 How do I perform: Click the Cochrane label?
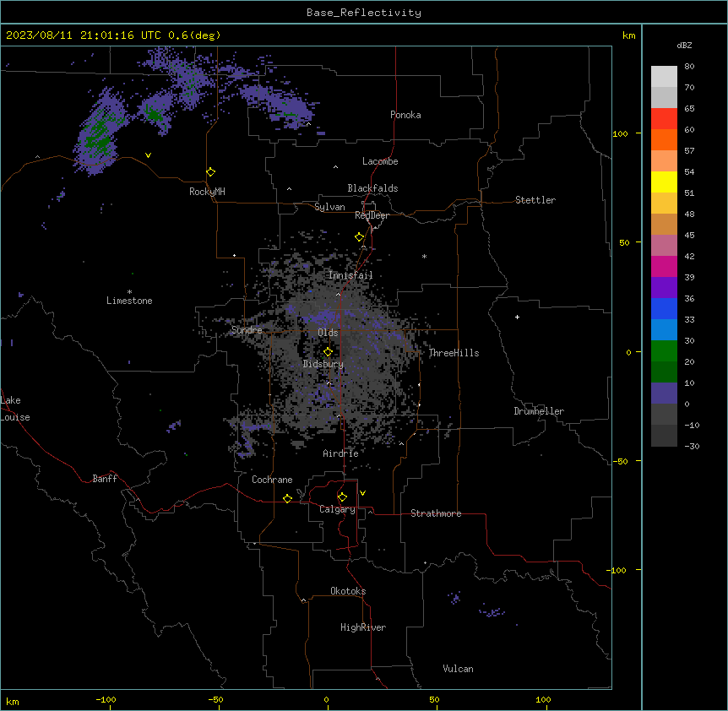pyautogui.click(x=272, y=480)
